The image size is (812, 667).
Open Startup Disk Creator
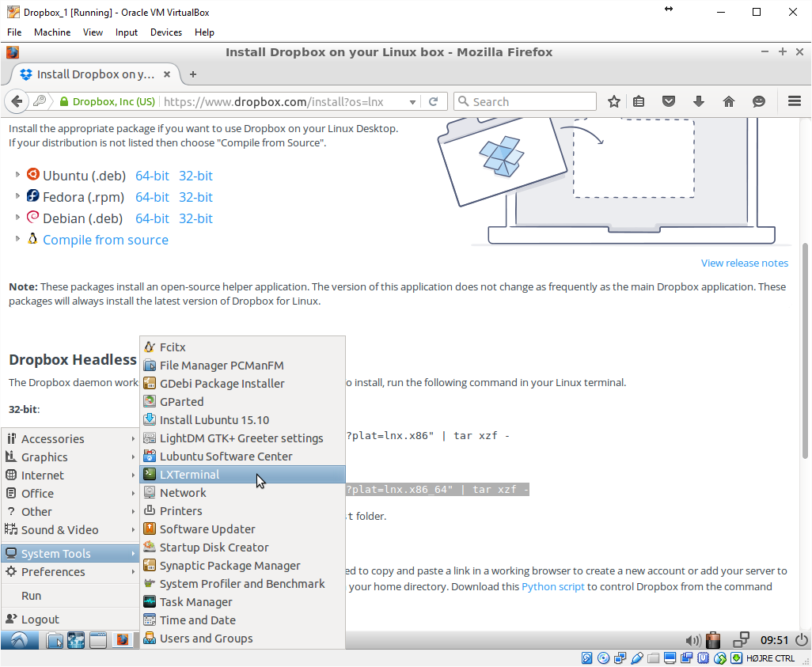242,547
